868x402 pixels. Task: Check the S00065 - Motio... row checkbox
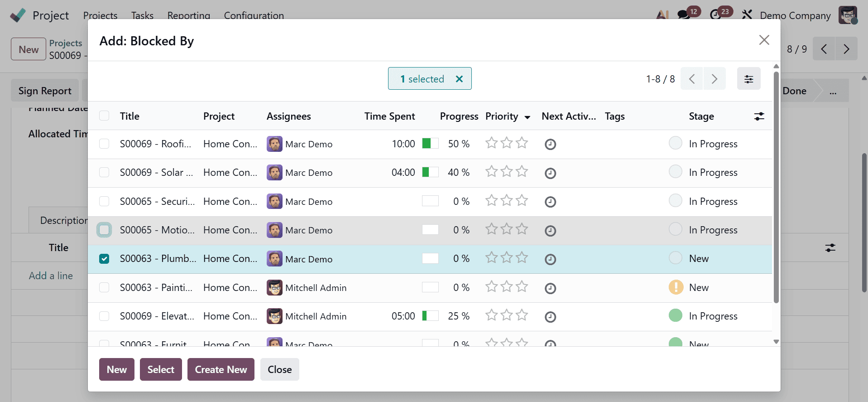pos(104,230)
